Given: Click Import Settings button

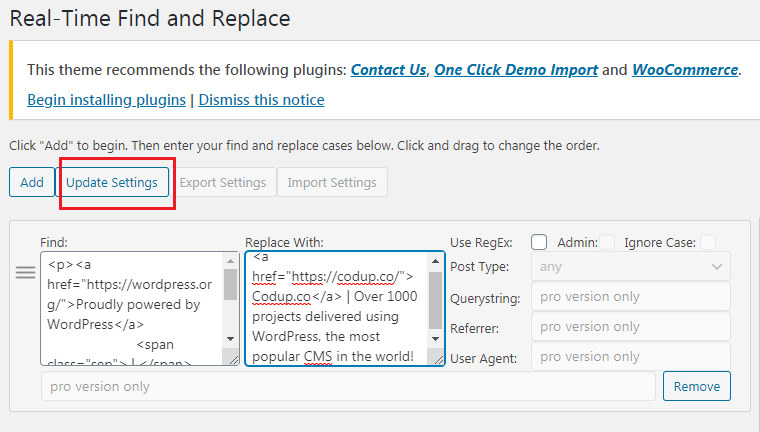Looking at the screenshot, I should (x=332, y=182).
